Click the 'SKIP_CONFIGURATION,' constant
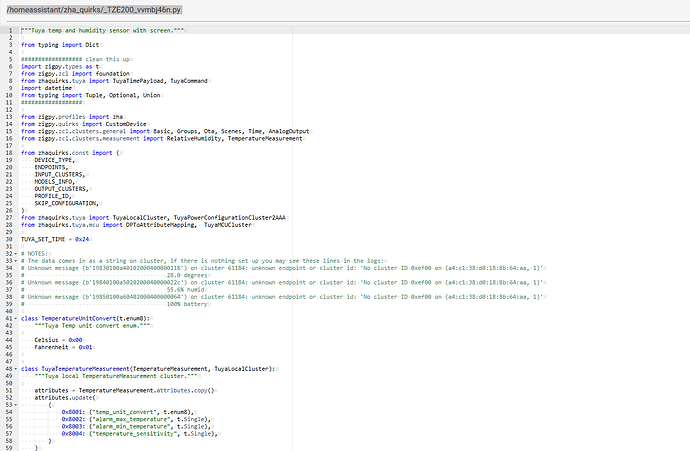Image resolution: width=690 pixels, height=451 pixels. tap(67, 203)
